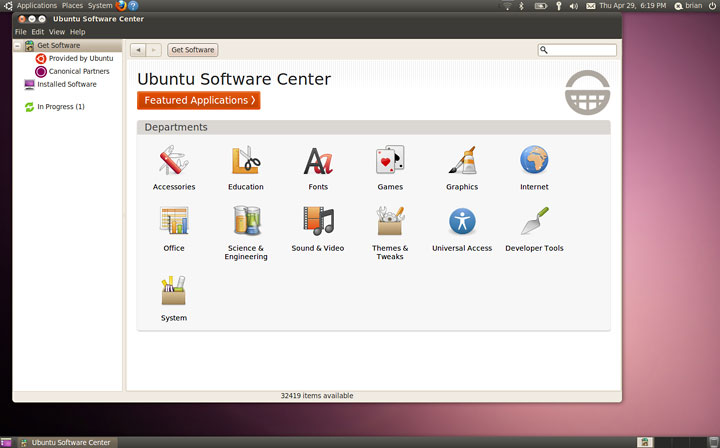Click the show desktop icon in bottom panel
This screenshot has width=720, height=448.
click(6, 442)
